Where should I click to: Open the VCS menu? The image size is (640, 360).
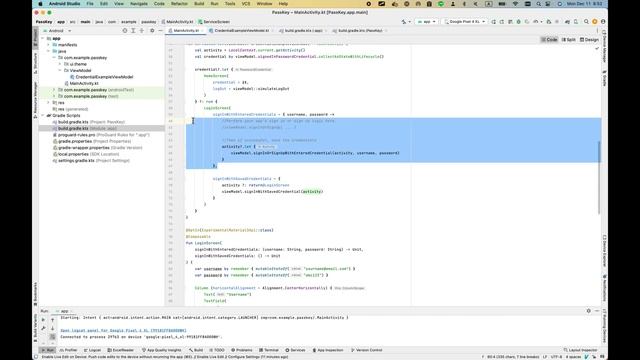[x=246, y=4]
